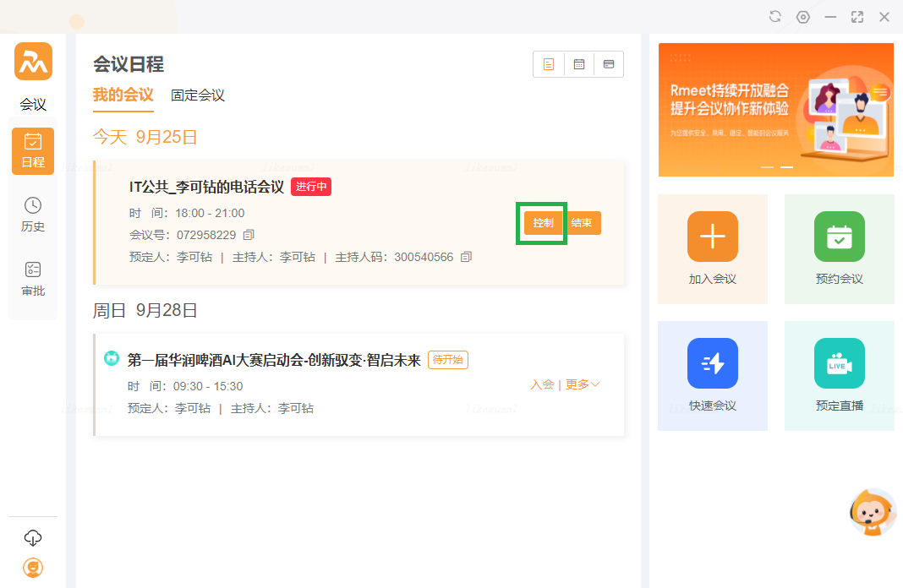
Task: Click the Rmeet promotional banner
Action: click(x=775, y=110)
